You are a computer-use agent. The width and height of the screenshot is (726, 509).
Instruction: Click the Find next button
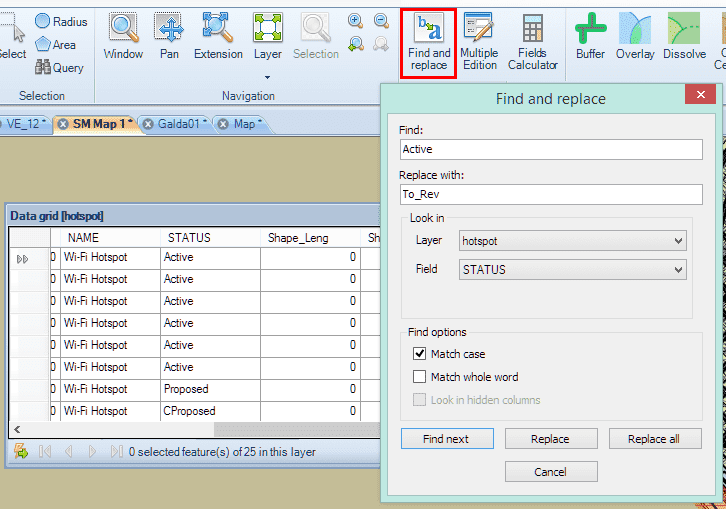point(447,439)
